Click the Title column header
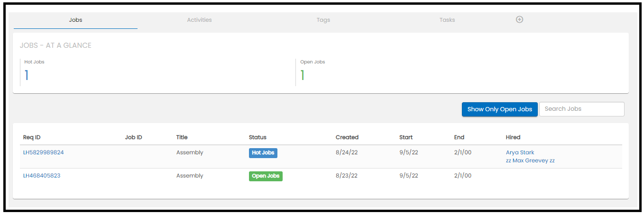This screenshot has width=644, height=213. [182, 137]
